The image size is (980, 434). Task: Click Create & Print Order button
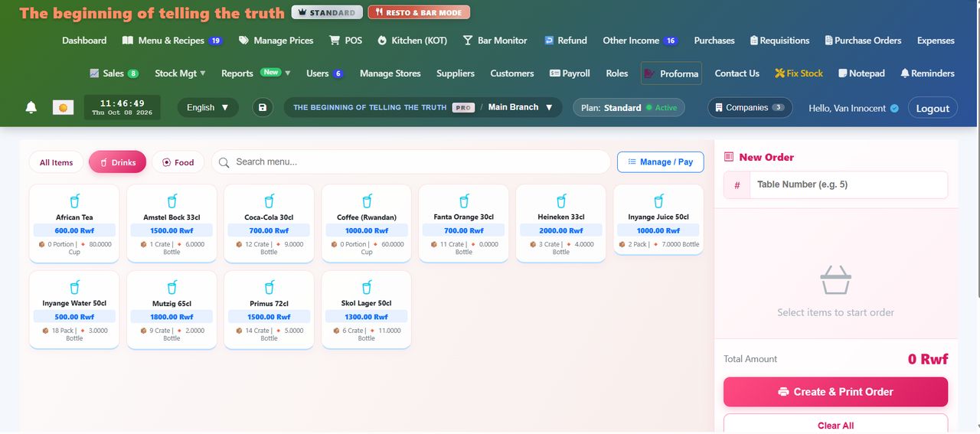point(835,392)
